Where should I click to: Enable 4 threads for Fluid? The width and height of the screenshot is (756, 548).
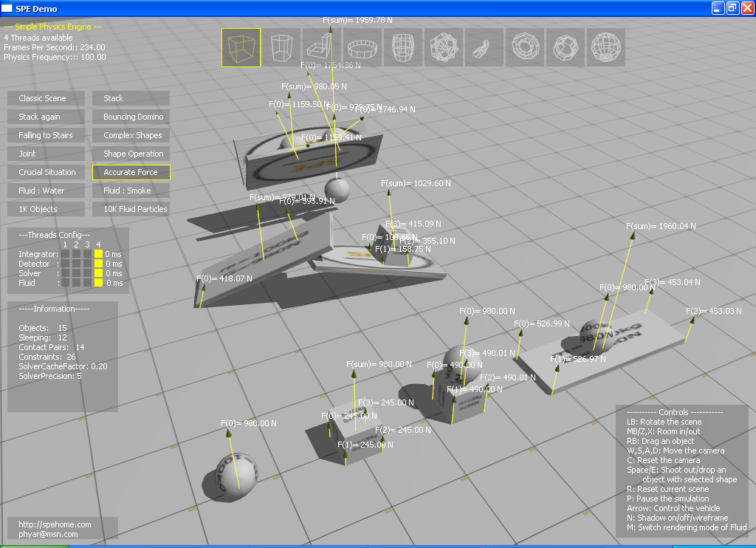tap(98, 283)
